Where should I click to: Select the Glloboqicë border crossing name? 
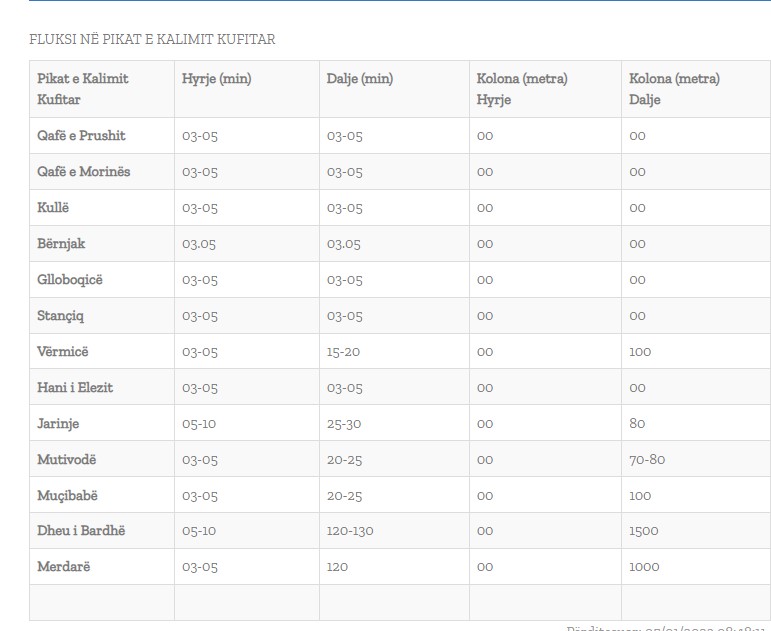point(70,280)
